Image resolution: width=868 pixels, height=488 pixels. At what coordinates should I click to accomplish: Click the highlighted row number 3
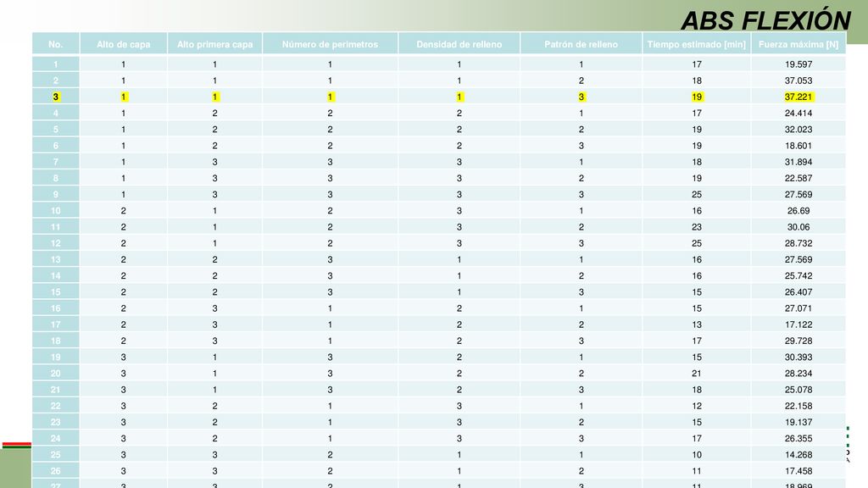(x=55, y=97)
